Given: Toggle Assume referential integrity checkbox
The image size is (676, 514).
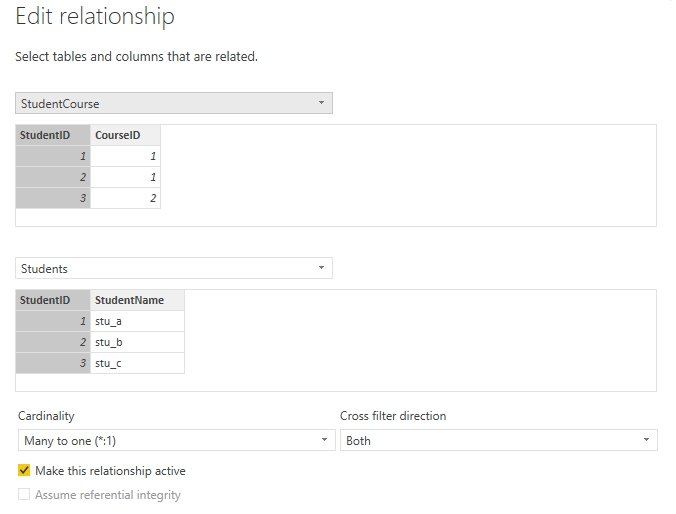Looking at the screenshot, I should coord(24,494).
